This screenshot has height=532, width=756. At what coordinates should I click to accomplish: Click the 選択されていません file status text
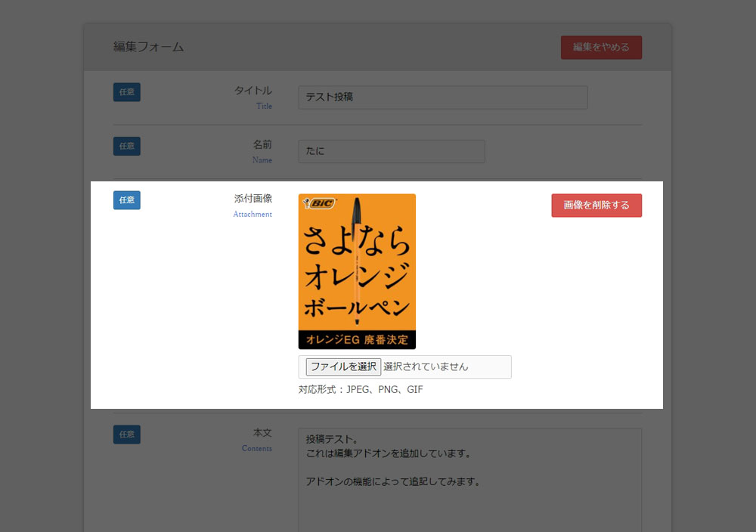click(x=426, y=367)
